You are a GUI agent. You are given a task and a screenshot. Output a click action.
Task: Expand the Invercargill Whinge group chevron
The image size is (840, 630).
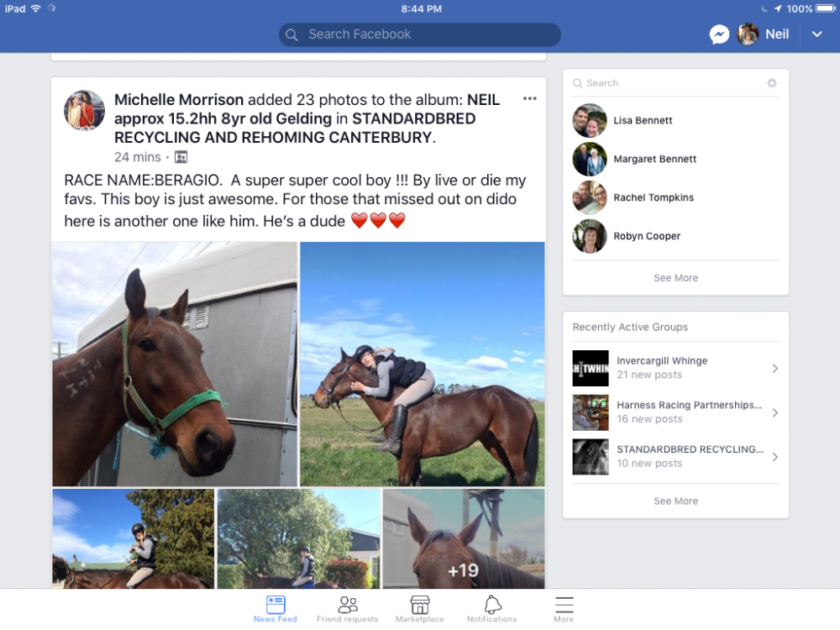[774, 368]
